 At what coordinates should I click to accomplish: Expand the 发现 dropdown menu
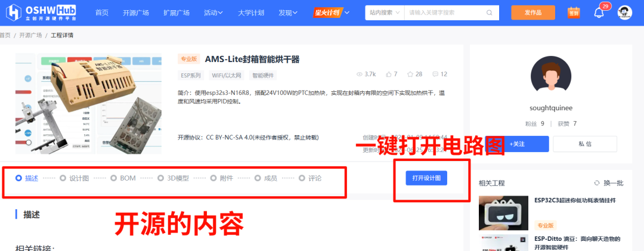coord(288,13)
